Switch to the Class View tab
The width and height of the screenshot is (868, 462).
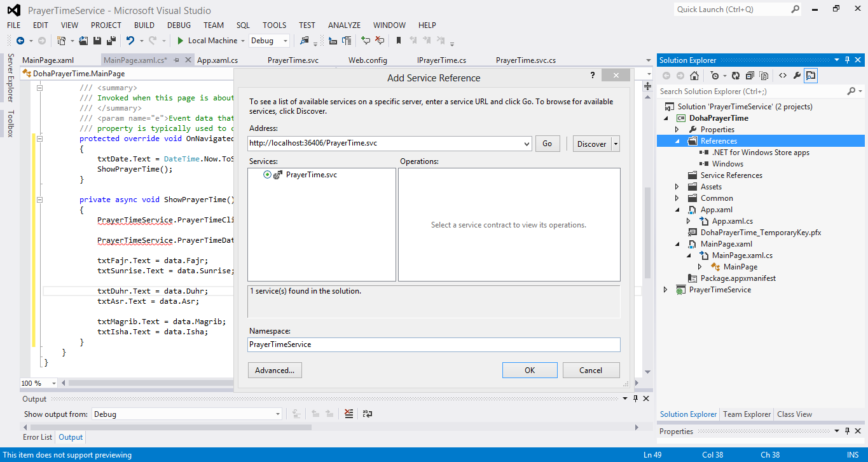tap(794, 414)
